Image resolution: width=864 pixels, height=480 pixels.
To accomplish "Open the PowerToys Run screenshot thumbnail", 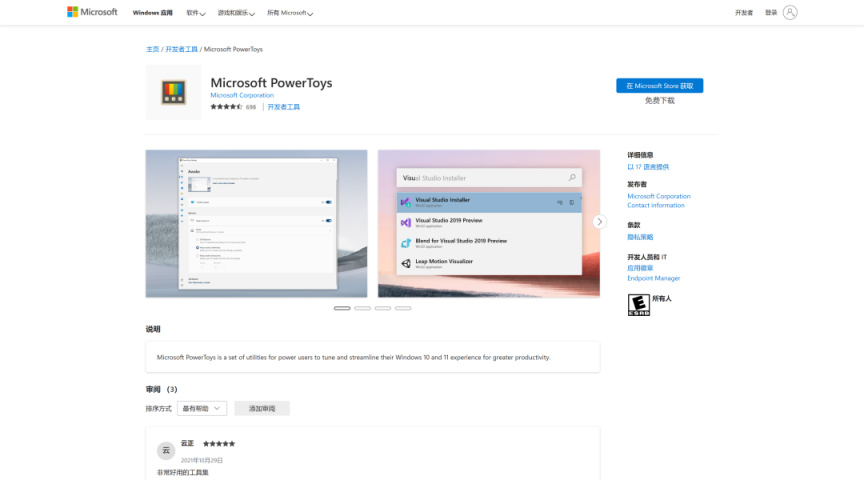I will [489, 224].
